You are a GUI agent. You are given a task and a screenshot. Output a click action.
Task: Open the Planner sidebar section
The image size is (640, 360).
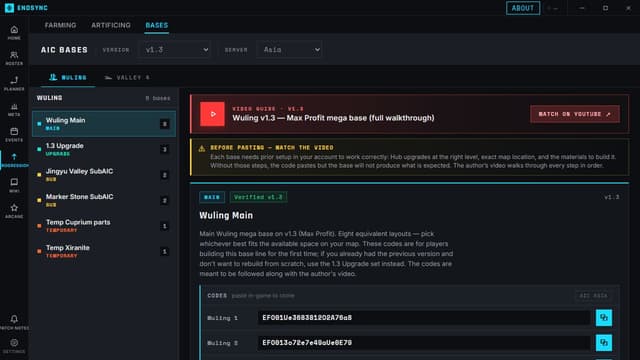pos(14,84)
